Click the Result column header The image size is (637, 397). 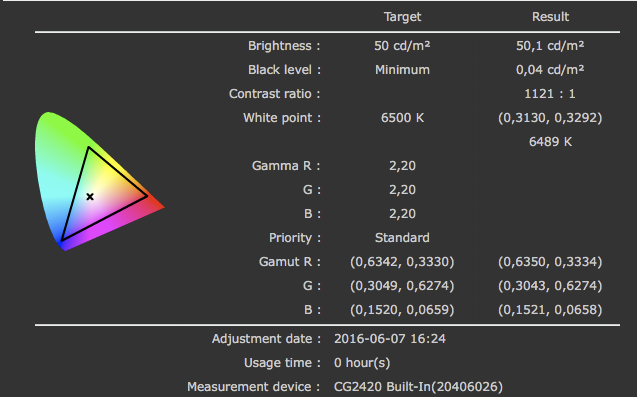pos(550,17)
